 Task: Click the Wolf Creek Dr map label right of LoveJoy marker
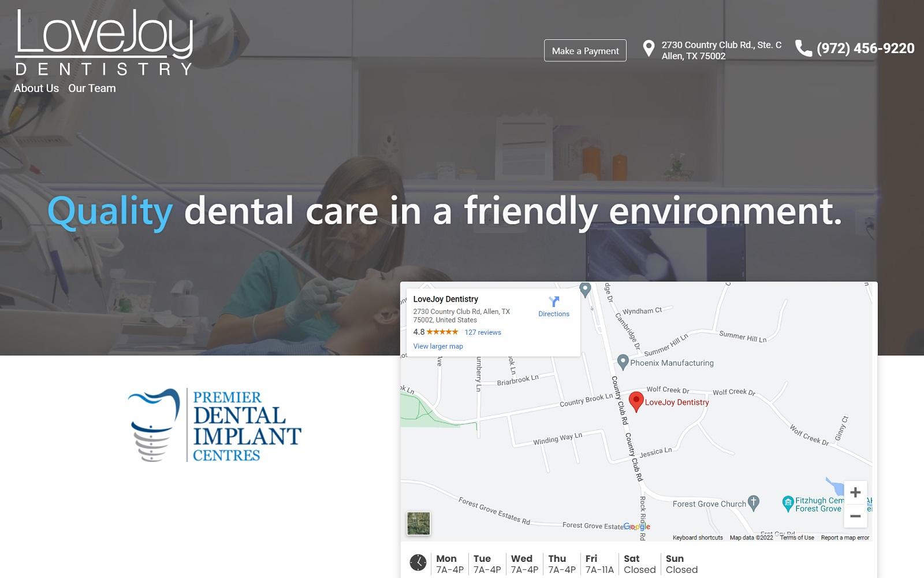734,392
